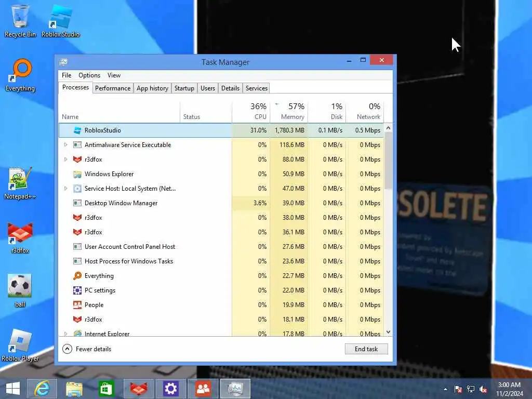The image size is (532, 399).
Task: Expand the Antimalware Service Executable row
Action: (65, 145)
